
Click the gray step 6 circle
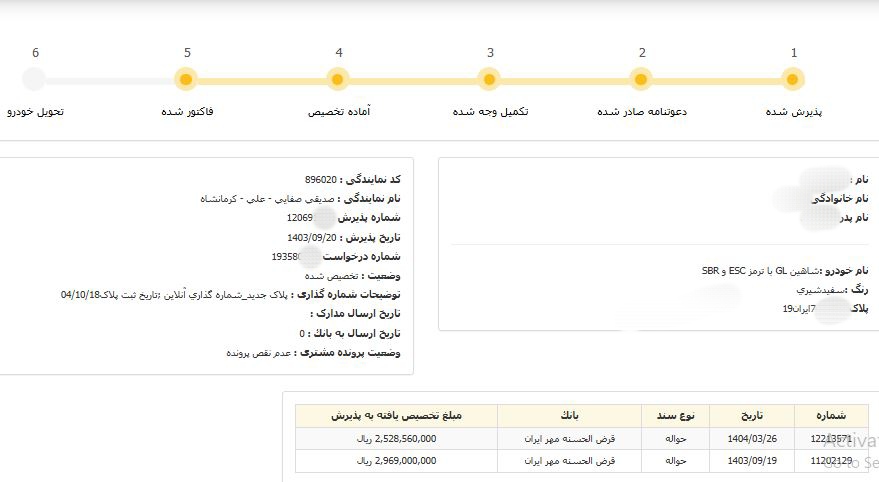34,79
